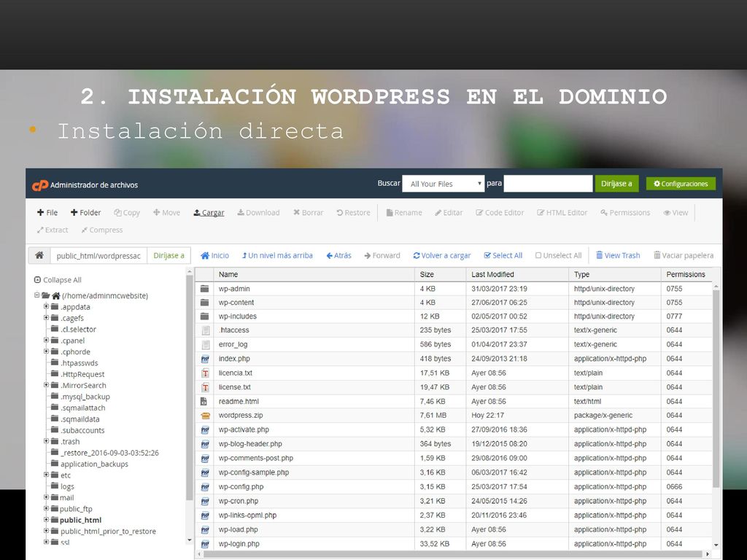Go up with Un nivel más arriba
The height and width of the screenshot is (560, 747).
coord(277,256)
